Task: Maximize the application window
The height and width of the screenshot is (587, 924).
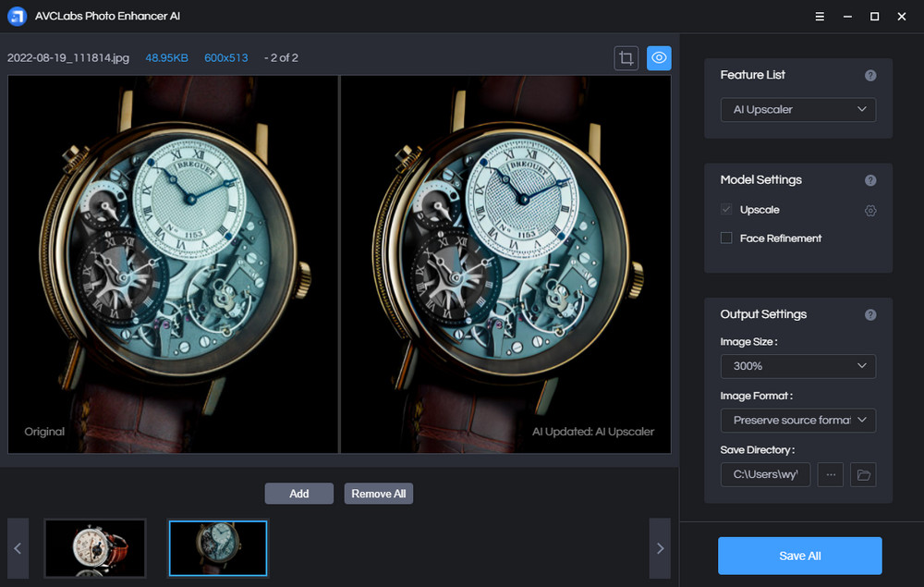Action: 874,17
